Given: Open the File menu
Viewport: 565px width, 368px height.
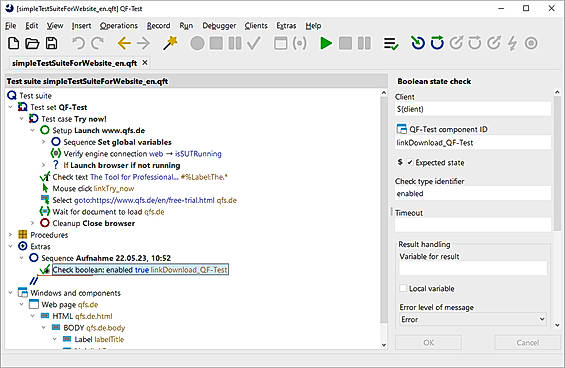Looking at the screenshot, I should [11, 26].
